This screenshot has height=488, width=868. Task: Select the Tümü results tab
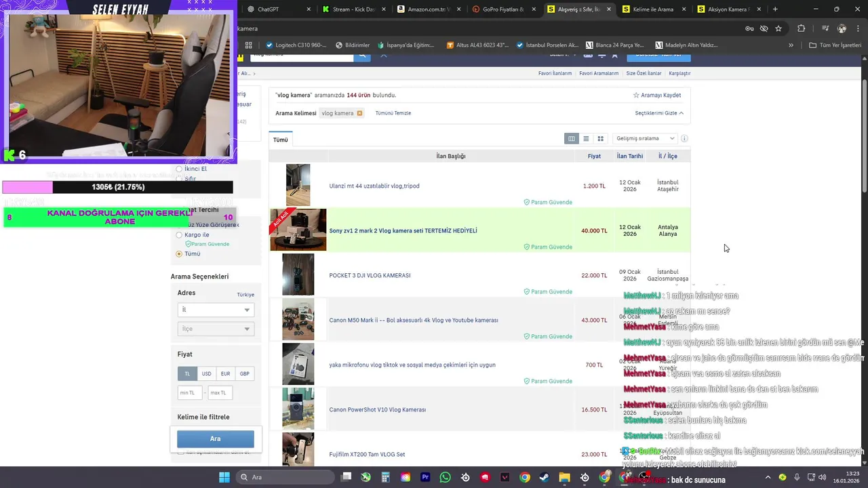(x=281, y=140)
